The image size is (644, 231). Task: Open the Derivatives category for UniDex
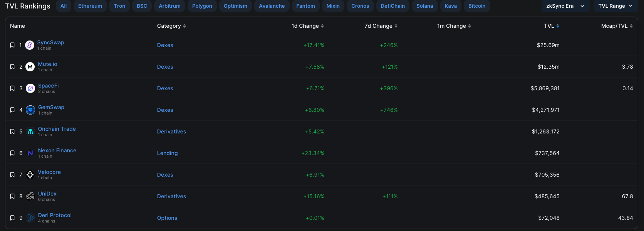(x=171, y=196)
